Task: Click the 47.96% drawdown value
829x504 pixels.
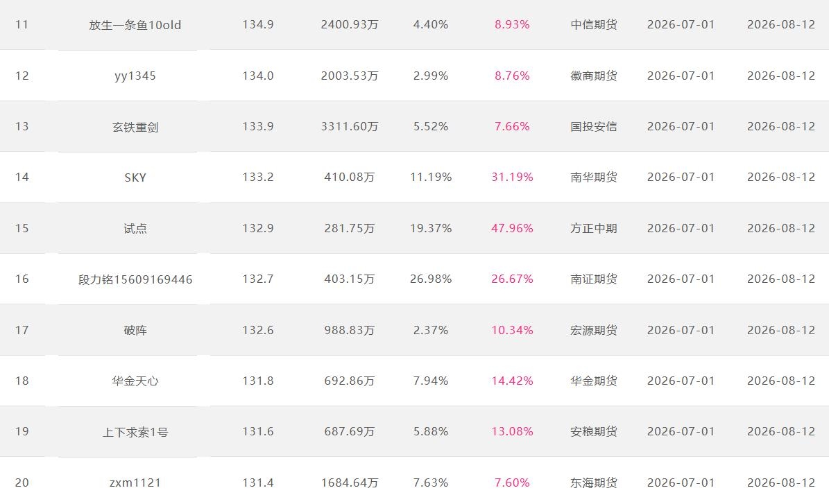Action: (512, 228)
